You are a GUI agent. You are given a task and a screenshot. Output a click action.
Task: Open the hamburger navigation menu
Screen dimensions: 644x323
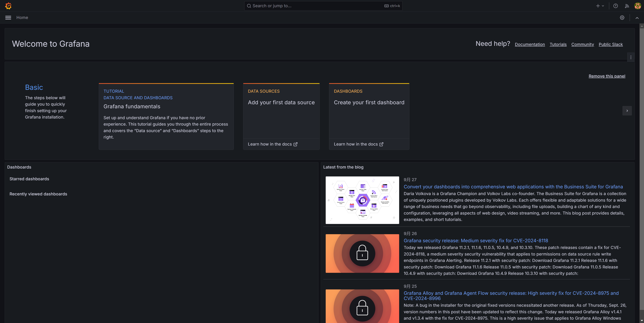pos(8,17)
